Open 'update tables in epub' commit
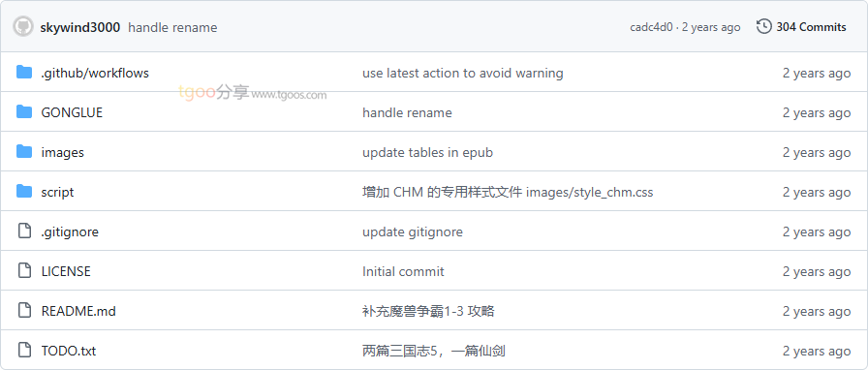The width and height of the screenshot is (868, 370). coord(427,152)
